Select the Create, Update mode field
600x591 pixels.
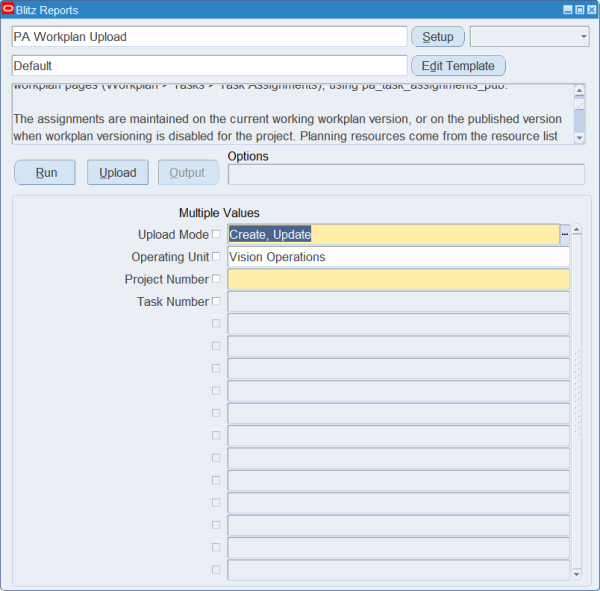[394, 234]
